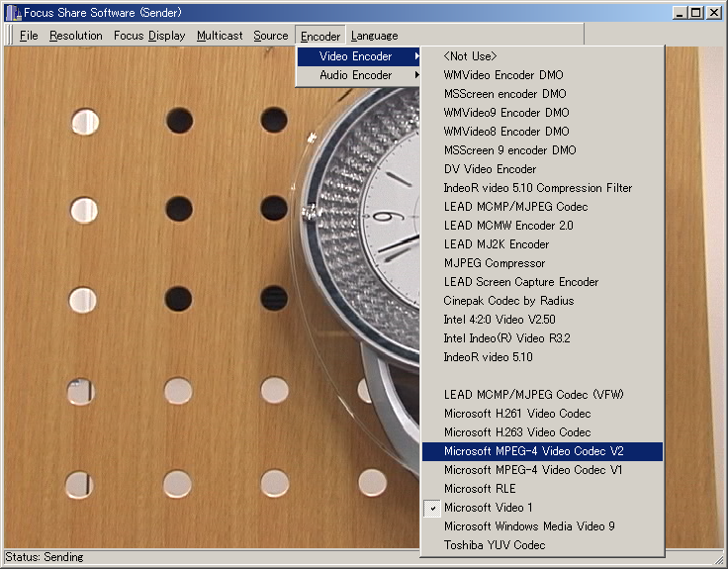Open the Source menu
The height and width of the screenshot is (569, 728).
click(271, 36)
